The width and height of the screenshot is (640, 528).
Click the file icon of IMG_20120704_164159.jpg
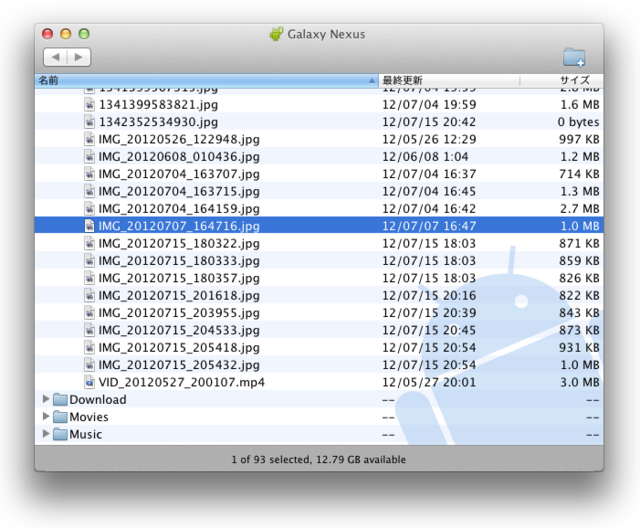pyautogui.click(x=89, y=209)
